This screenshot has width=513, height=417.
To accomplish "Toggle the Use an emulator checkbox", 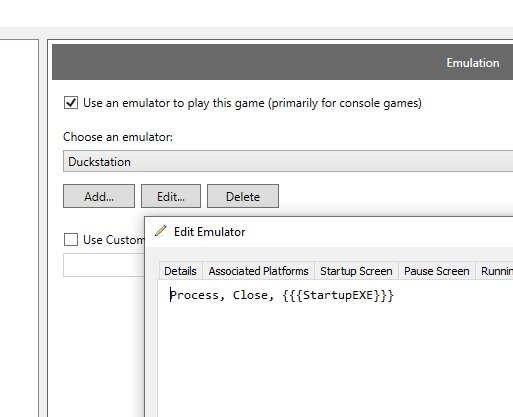I will [71, 103].
